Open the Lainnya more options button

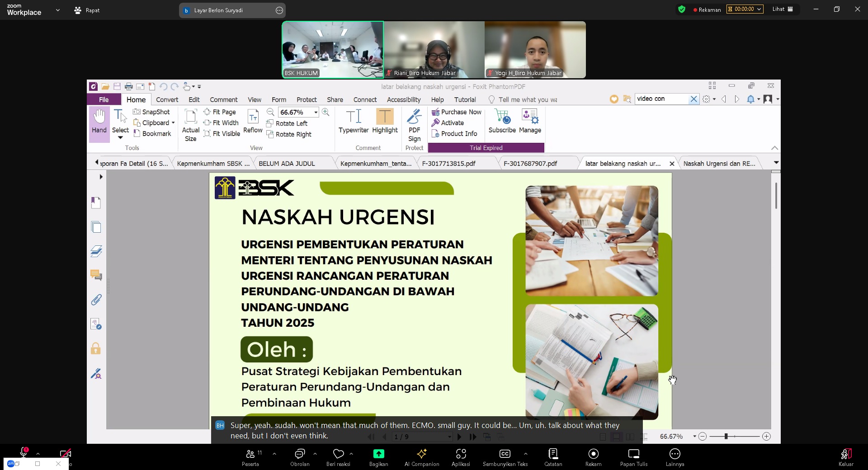coord(675,454)
